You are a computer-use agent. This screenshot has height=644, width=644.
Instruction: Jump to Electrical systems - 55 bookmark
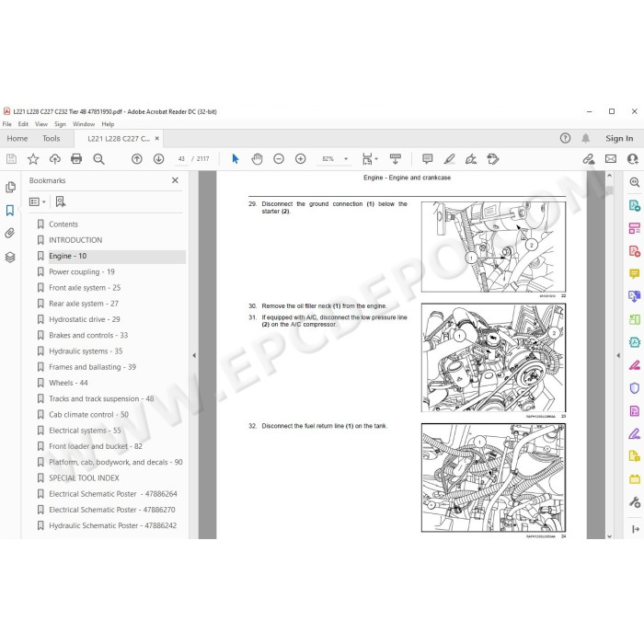pyautogui.click(x=85, y=431)
